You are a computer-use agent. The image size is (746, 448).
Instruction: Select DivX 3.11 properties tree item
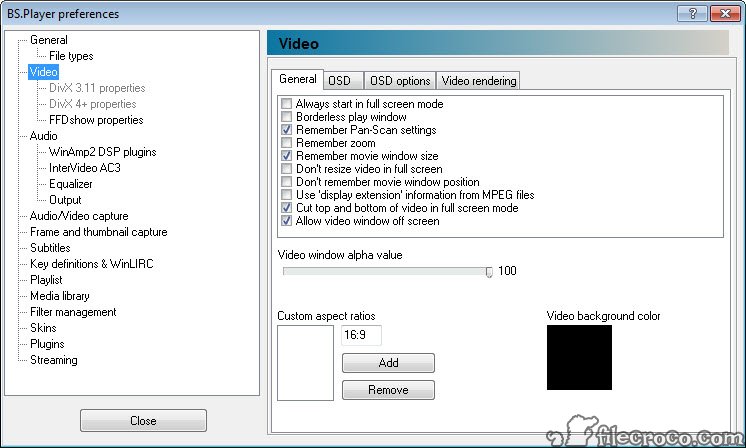[97, 88]
